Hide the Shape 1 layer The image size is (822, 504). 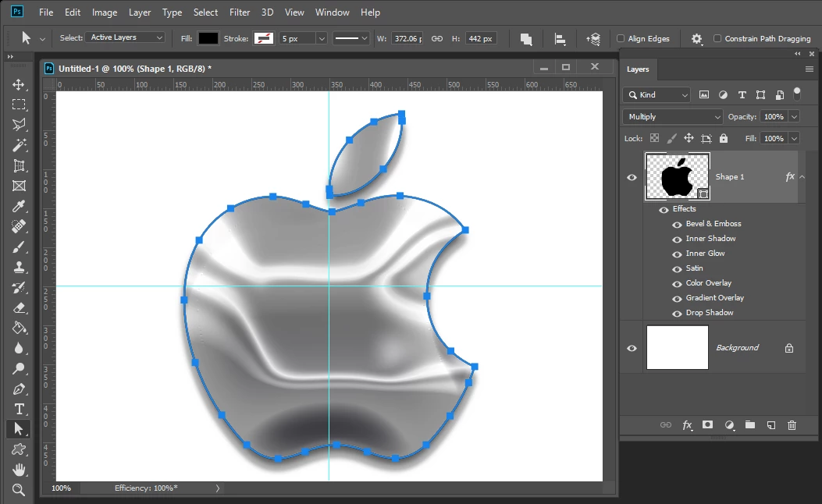tap(632, 177)
